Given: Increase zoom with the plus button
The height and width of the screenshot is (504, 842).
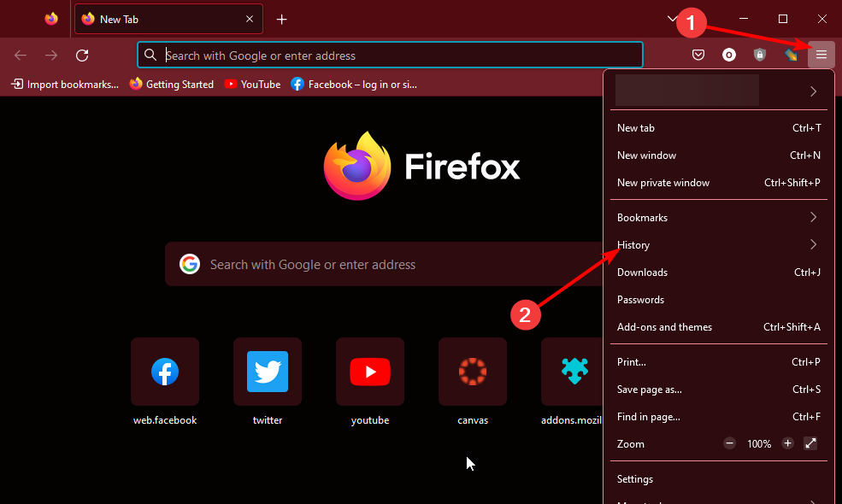Looking at the screenshot, I should coord(787,443).
